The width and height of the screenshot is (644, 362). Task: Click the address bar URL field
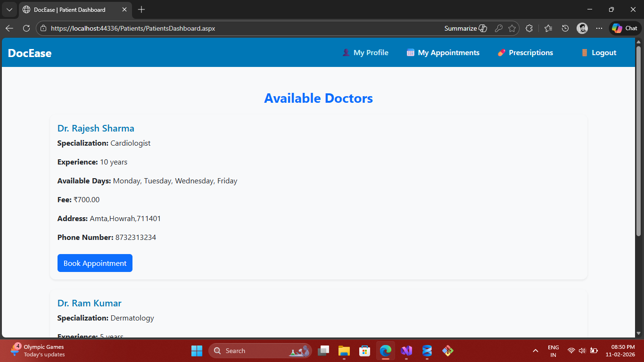236,28
